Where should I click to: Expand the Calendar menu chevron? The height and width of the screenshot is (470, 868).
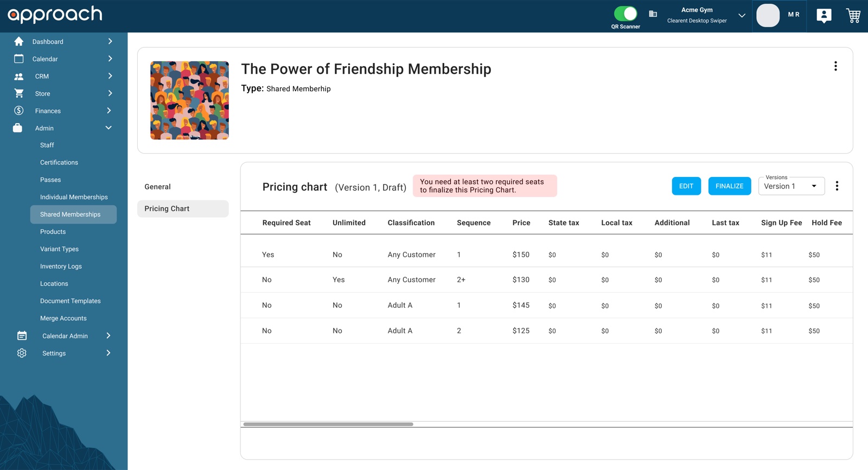[110, 59]
